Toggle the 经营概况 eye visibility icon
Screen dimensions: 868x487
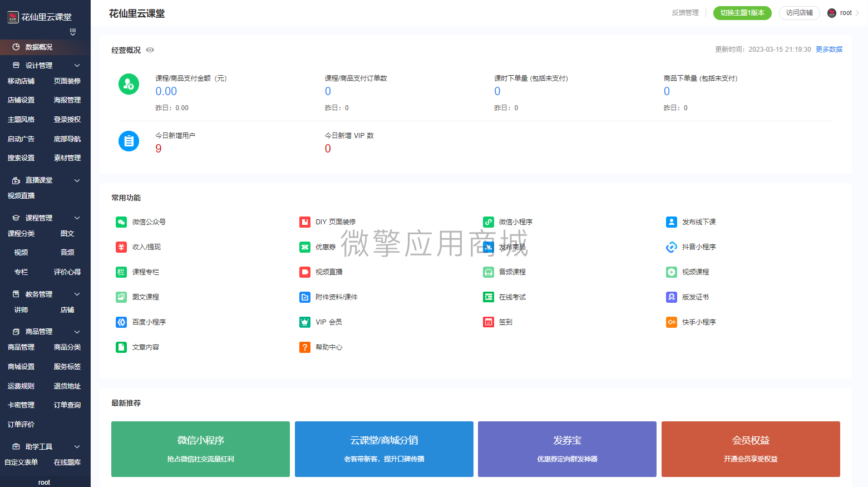click(x=150, y=50)
